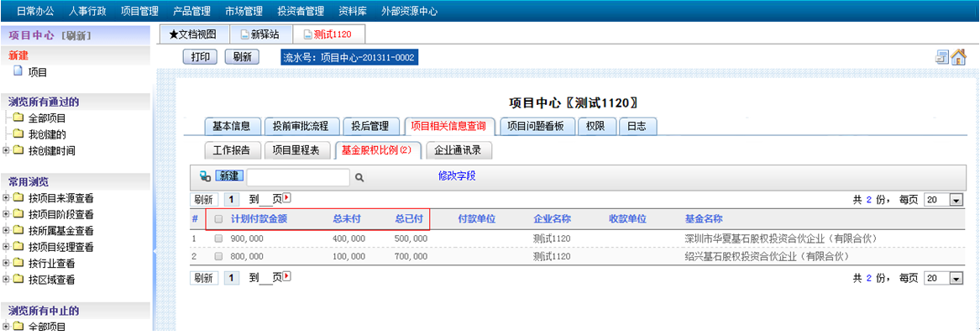Open the 工作报告 sub-tab
This screenshot has width=980, height=335.
(x=232, y=150)
